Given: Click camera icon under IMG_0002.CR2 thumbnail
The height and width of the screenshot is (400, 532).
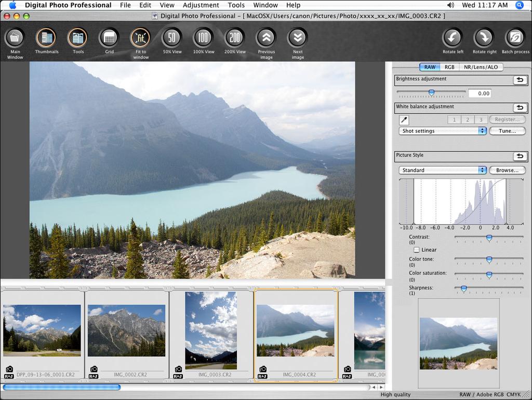Looking at the screenshot, I should tap(94, 369).
